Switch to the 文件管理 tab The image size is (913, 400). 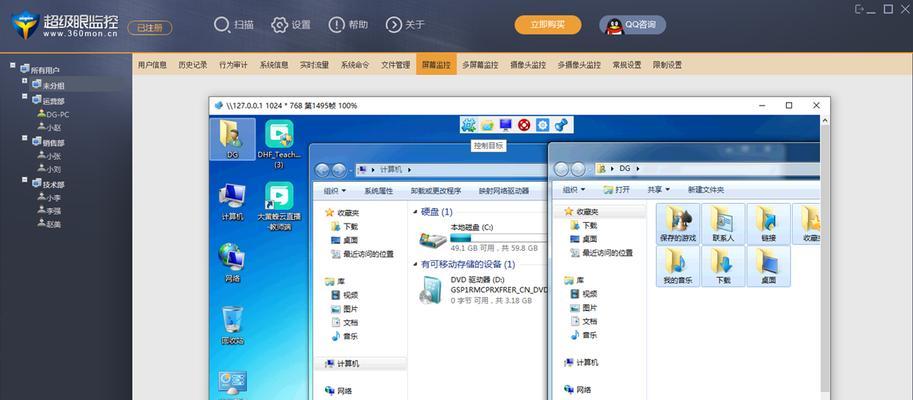point(395,65)
